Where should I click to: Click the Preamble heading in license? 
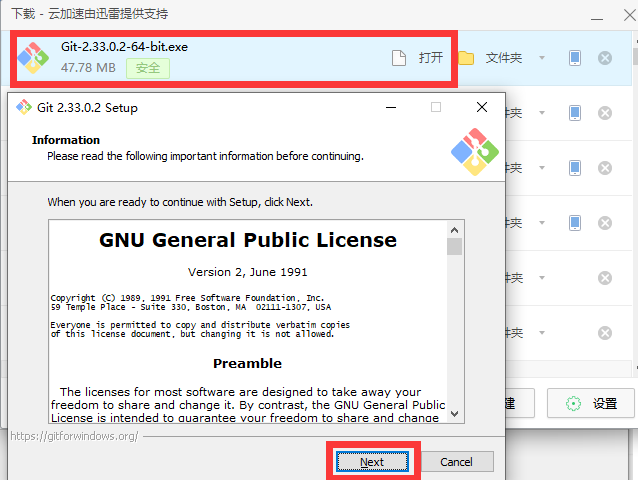coord(247,363)
